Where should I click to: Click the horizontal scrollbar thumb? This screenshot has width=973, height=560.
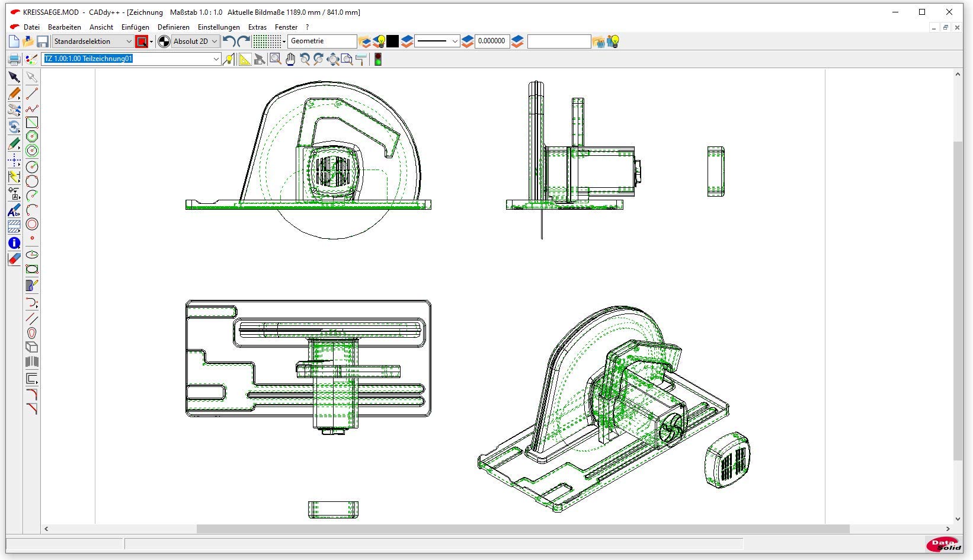coord(523,529)
